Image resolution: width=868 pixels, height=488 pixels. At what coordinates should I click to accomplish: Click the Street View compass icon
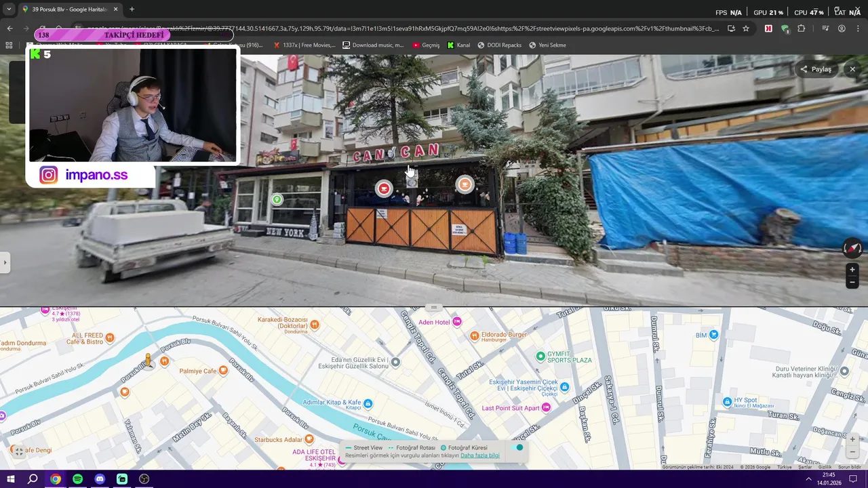(x=852, y=248)
